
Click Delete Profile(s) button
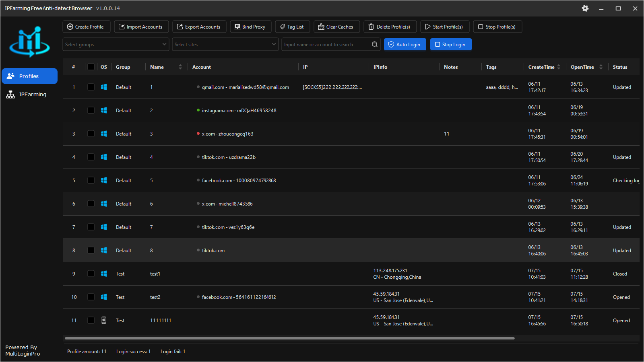tap(390, 27)
